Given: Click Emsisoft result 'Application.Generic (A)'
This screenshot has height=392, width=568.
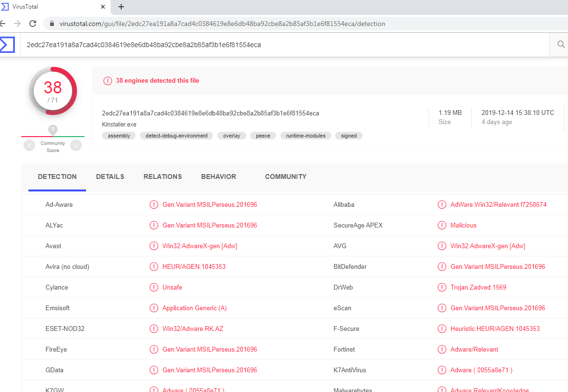Looking at the screenshot, I should (194, 308).
